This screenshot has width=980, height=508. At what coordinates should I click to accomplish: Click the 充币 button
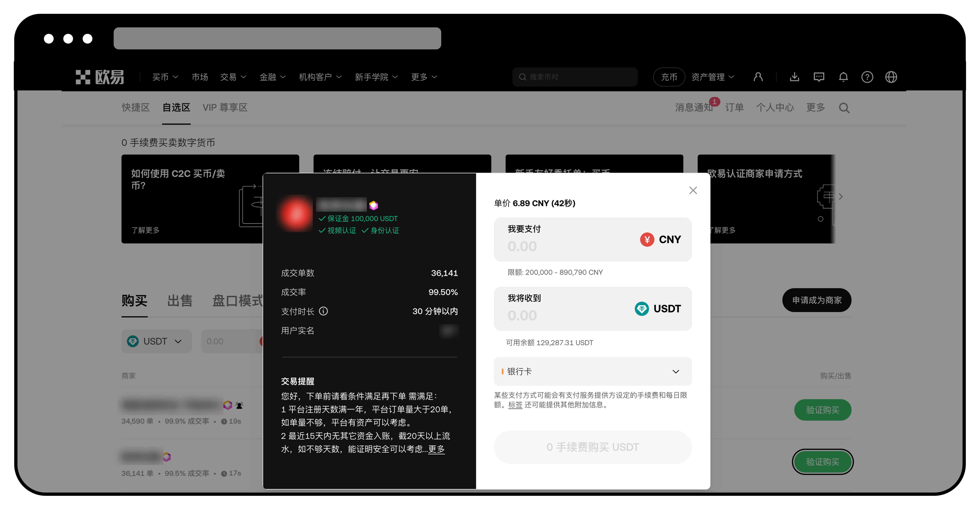pos(669,77)
